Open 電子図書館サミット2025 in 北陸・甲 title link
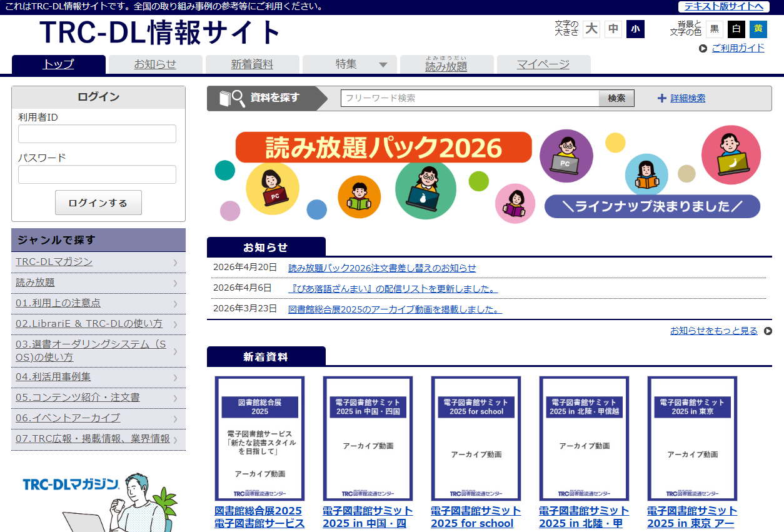 (x=584, y=518)
